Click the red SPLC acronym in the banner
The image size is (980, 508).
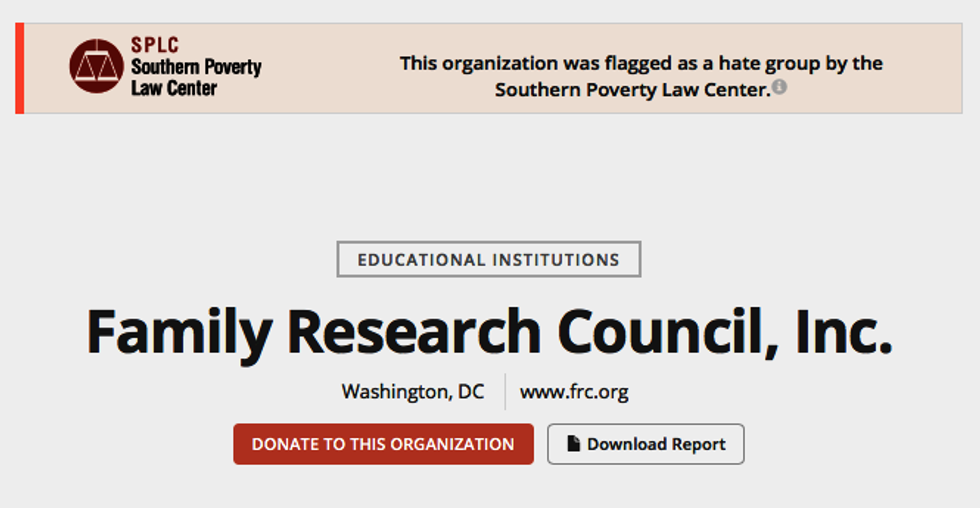pos(155,46)
